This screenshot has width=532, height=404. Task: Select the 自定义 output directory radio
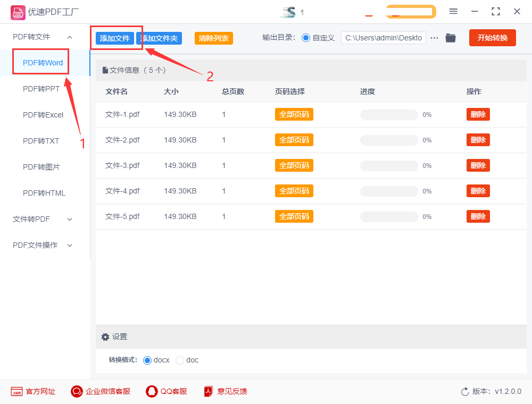click(306, 38)
